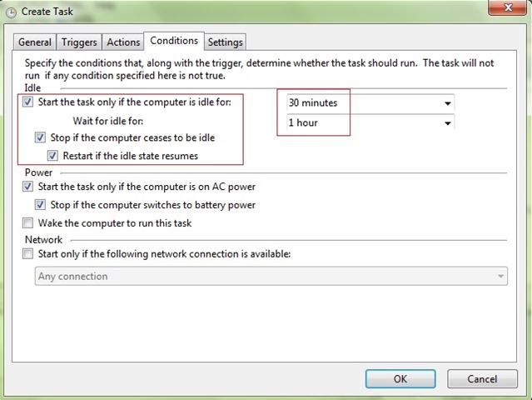Go to the Actions tab
The width and height of the screenshot is (532, 400).
coord(123,42)
